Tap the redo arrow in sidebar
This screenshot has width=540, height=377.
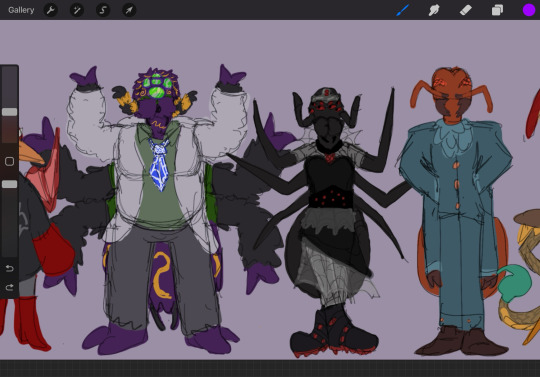pyautogui.click(x=9, y=287)
